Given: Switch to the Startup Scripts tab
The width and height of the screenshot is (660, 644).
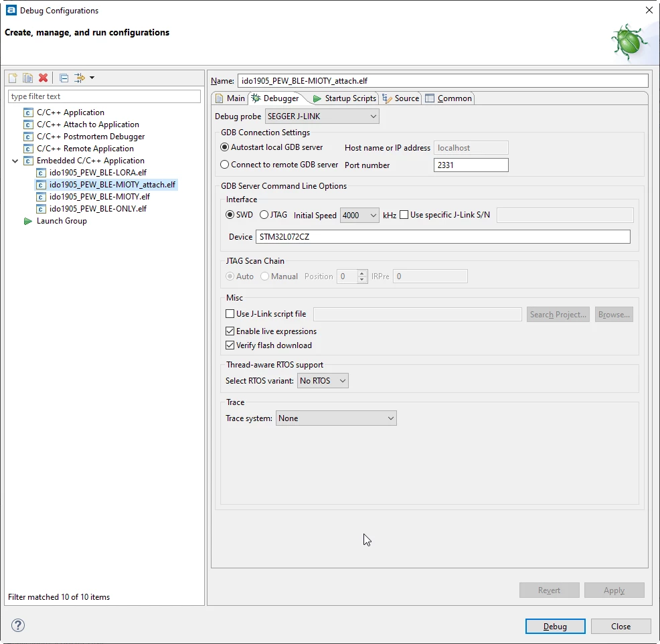Looking at the screenshot, I should point(345,98).
